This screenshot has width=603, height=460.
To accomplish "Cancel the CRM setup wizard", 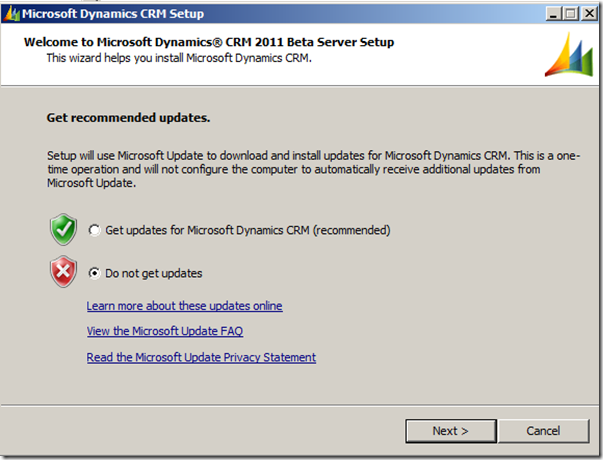I will [x=543, y=431].
